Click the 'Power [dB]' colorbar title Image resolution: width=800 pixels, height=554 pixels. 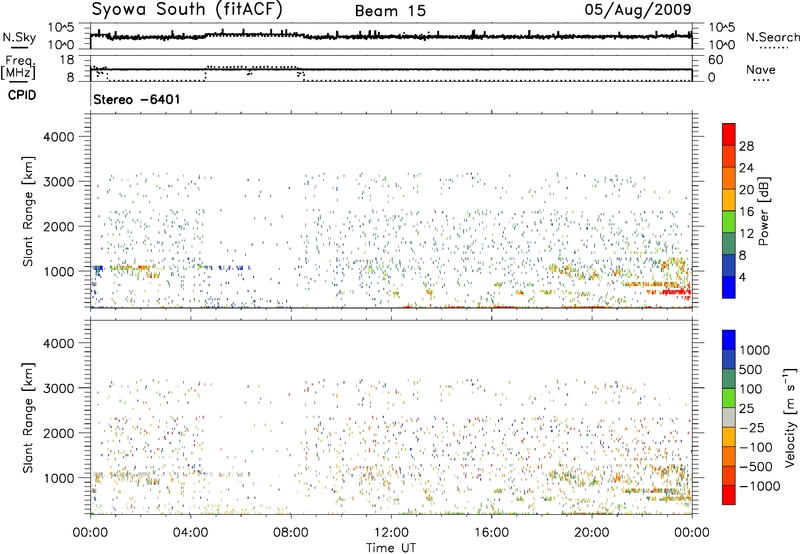[763, 211]
